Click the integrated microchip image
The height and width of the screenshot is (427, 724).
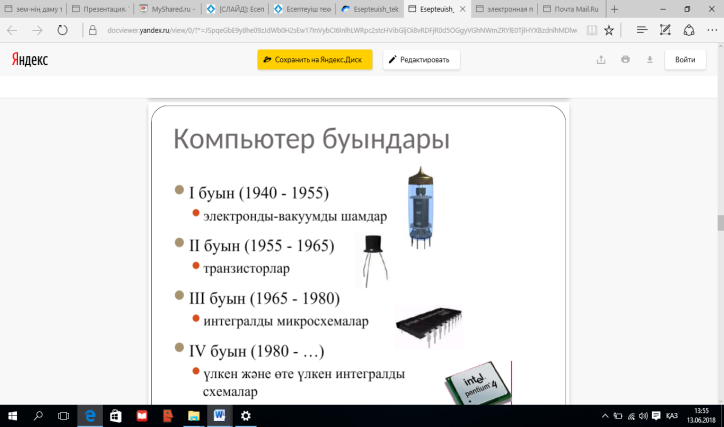pyautogui.click(x=429, y=326)
